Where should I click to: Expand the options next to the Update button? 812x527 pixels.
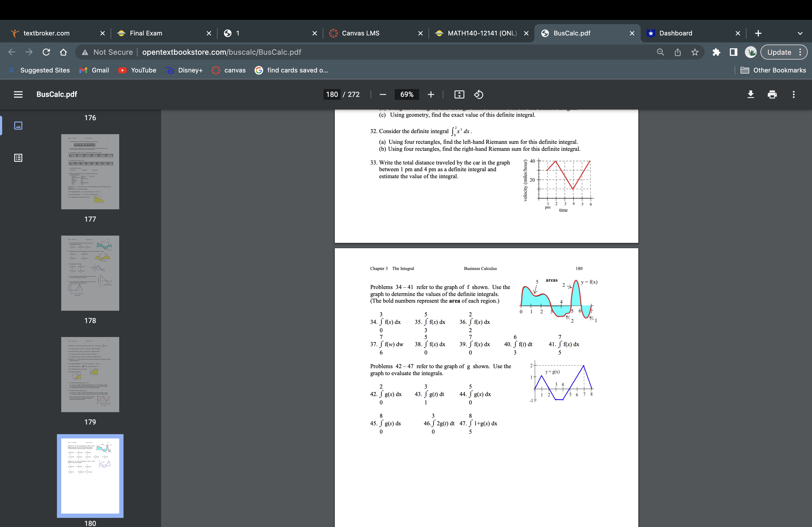click(801, 52)
